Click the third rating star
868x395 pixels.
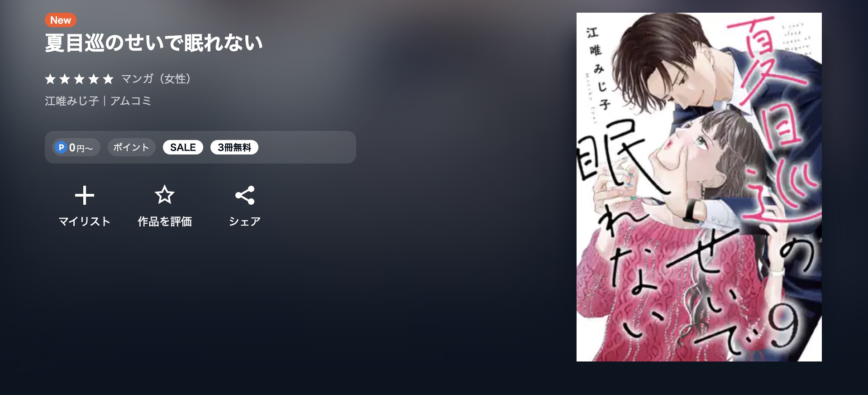(x=79, y=79)
